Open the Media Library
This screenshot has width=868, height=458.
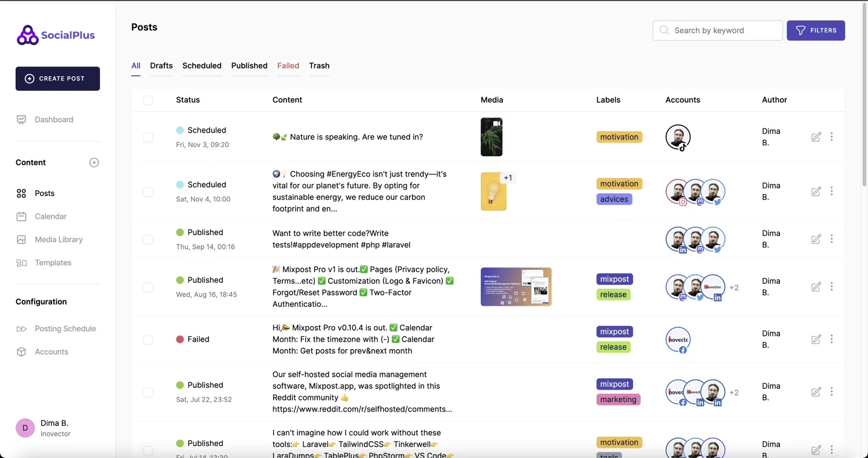58,239
